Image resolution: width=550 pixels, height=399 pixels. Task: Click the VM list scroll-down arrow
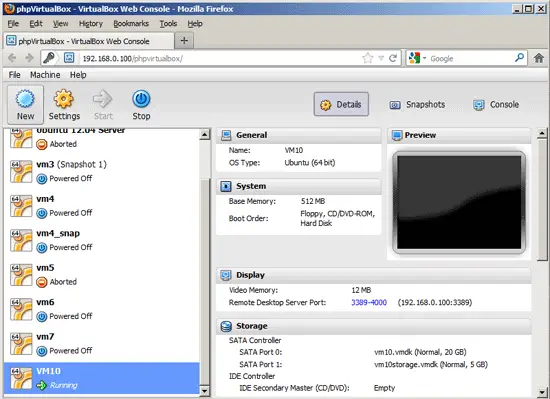pos(204,391)
